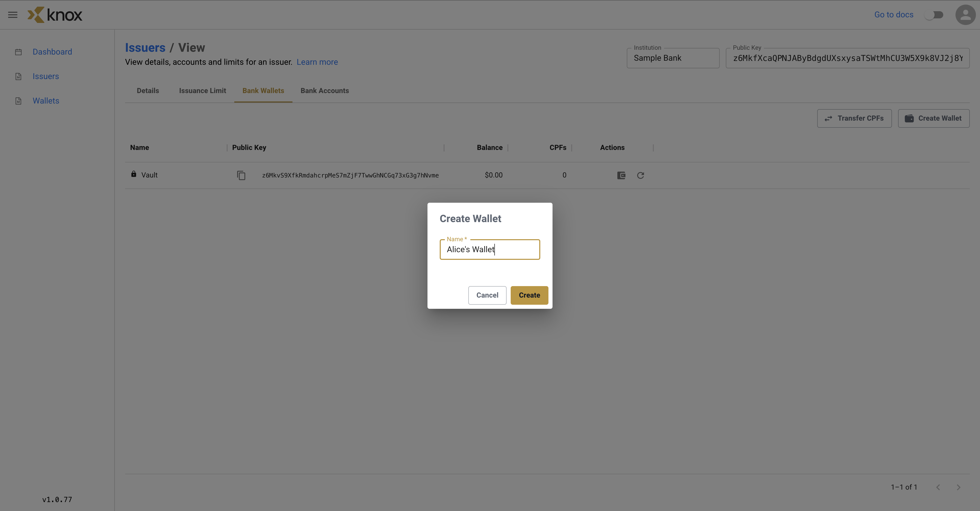Screen dimensions: 980x511
Task: Click the Vault row wallet action icon
Action: click(621, 175)
